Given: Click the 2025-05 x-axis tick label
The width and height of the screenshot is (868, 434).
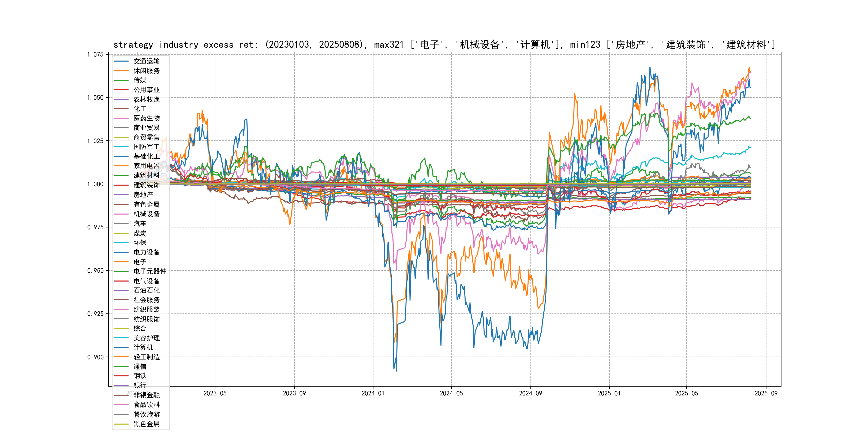Looking at the screenshot, I should [686, 394].
